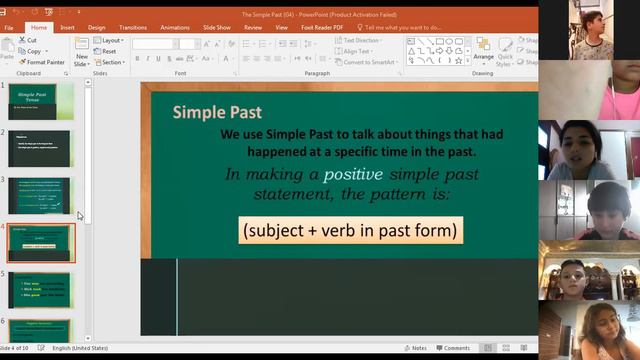Switch to Slide Sorter view
Screen dimensions: 640x360
tap(506, 348)
